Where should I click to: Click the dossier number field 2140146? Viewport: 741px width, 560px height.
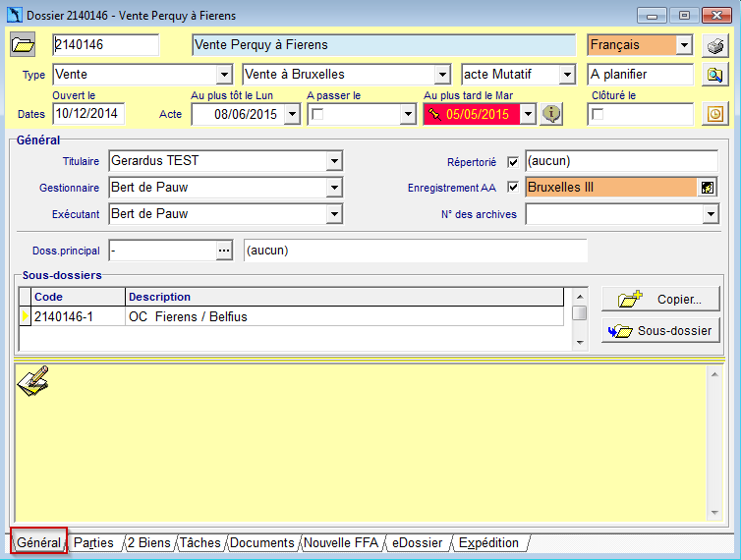pos(106,45)
